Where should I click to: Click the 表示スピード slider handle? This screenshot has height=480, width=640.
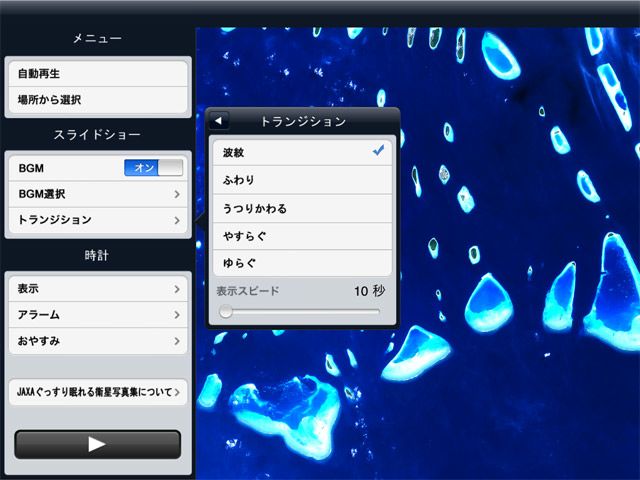coord(225,312)
